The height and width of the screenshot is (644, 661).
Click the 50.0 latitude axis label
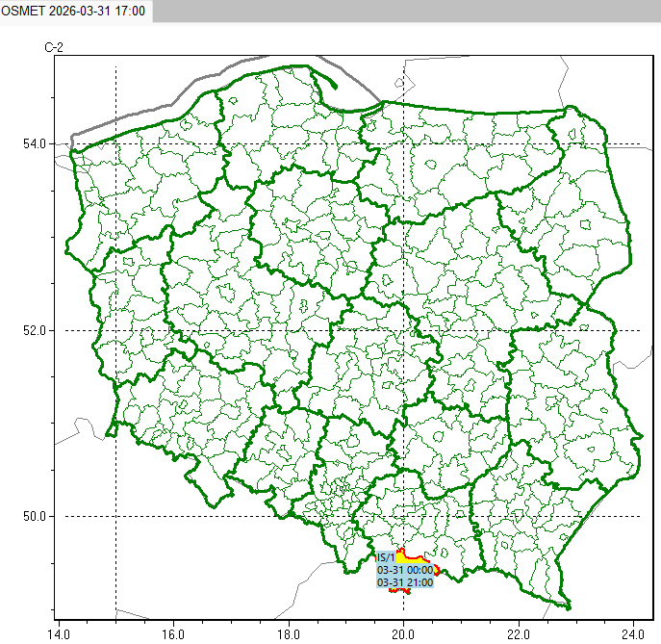[35, 516]
